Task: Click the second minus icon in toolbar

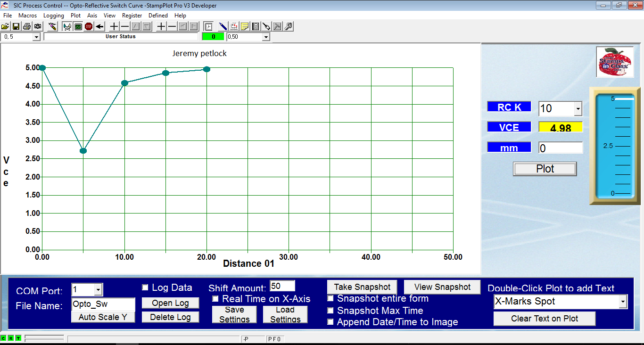Action: 172,26
